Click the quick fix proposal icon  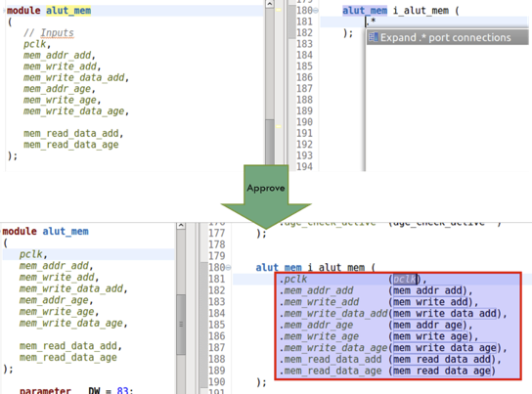(374, 37)
